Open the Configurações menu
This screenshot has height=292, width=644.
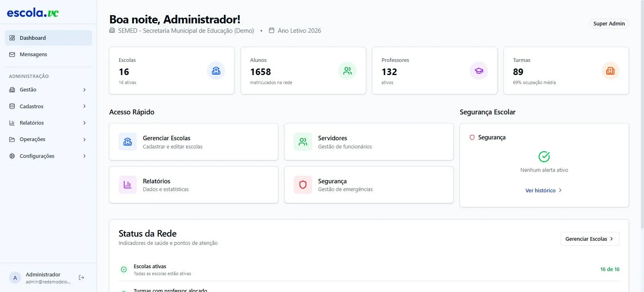48,156
